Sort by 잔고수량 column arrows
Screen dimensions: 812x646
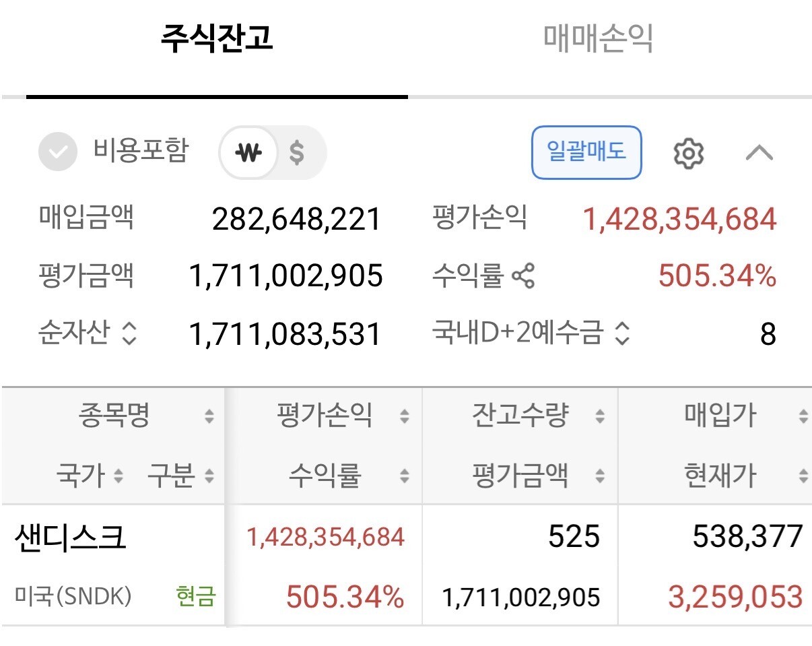(x=599, y=417)
